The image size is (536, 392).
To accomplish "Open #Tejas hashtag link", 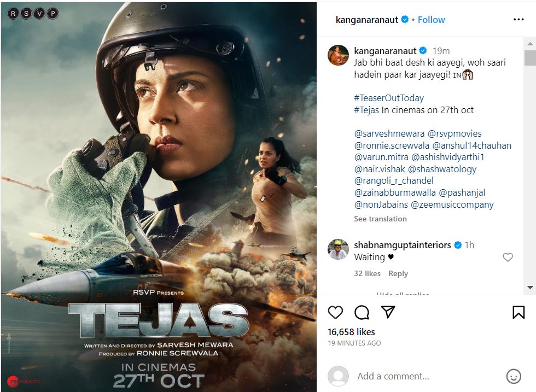I will 366,110.
